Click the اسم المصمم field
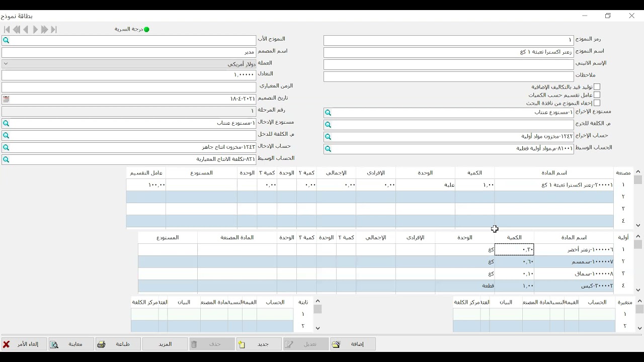The height and width of the screenshot is (362, 644). tap(129, 52)
